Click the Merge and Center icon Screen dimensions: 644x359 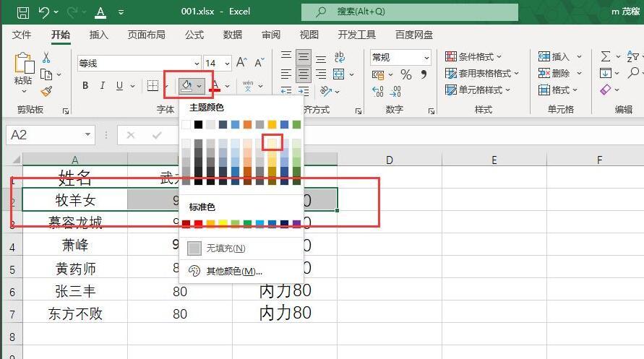coord(339,74)
